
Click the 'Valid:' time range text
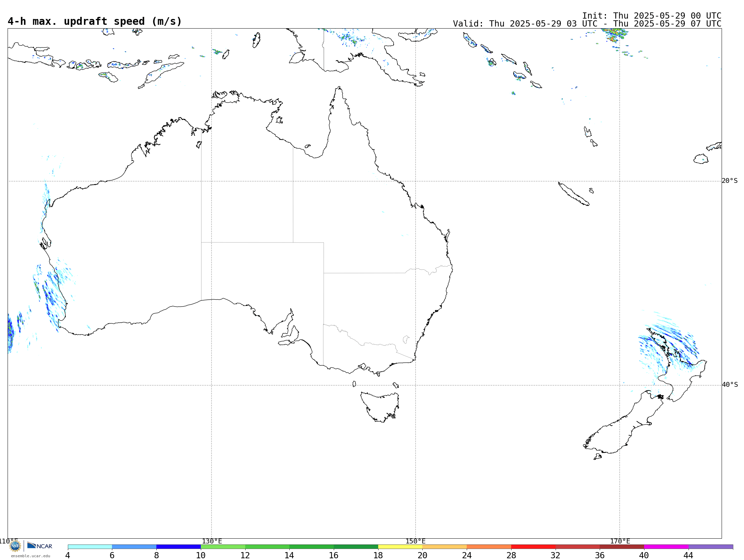[x=587, y=24]
